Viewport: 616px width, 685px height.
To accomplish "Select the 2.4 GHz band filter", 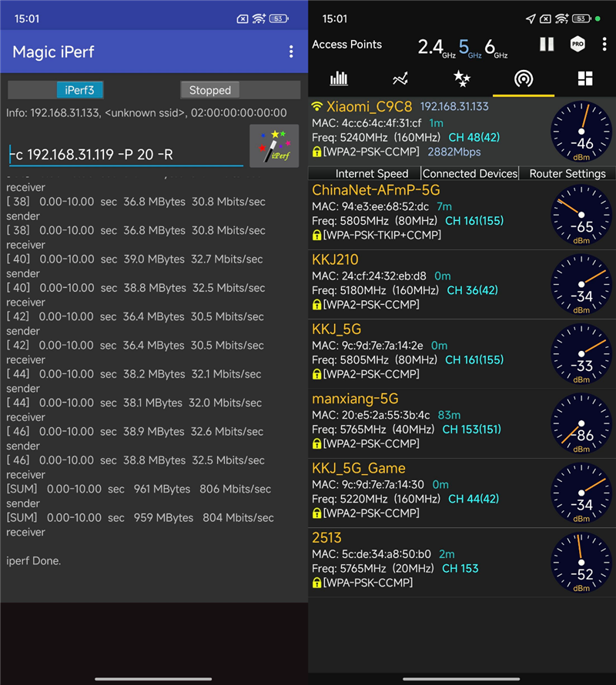I will tap(436, 47).
